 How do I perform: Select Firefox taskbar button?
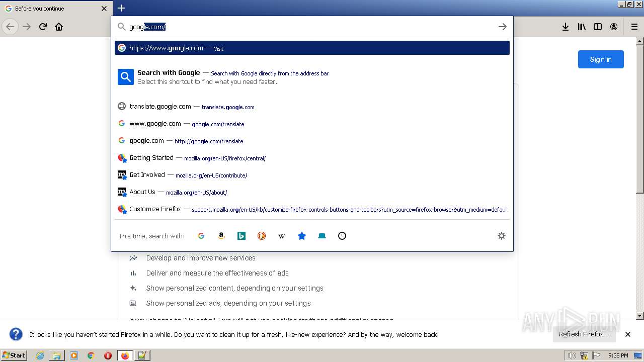click(x=125, y=355)
